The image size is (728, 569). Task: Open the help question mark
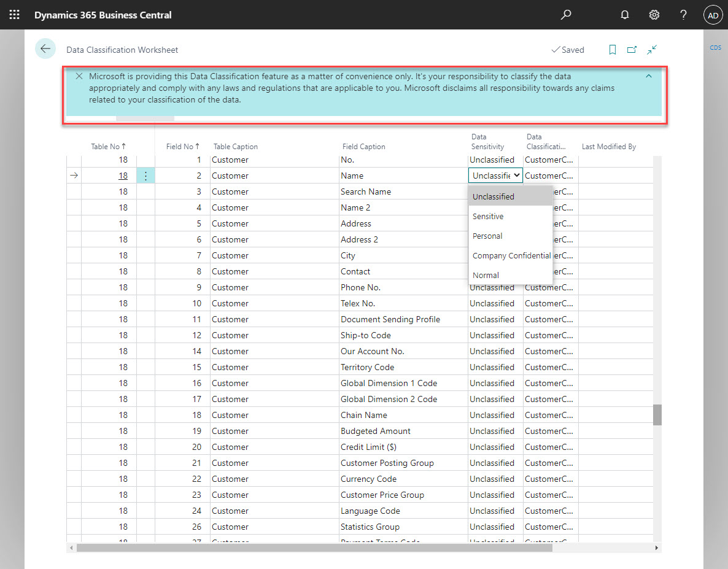coord(683,15)
